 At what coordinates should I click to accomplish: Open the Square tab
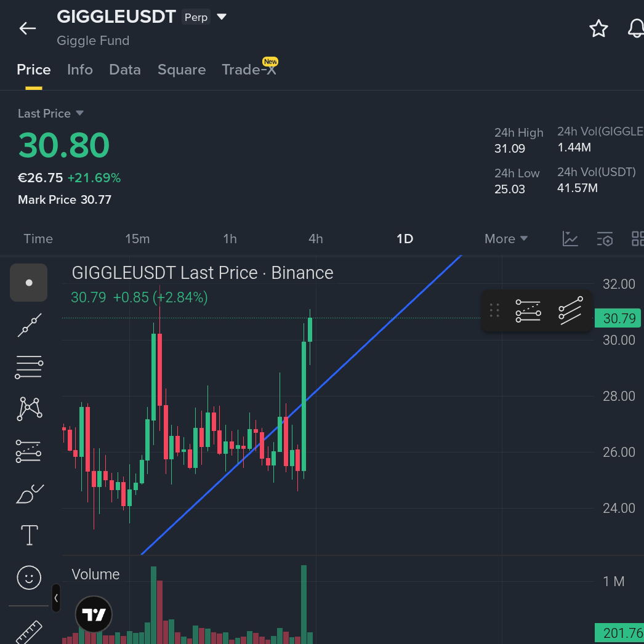(182, 70)
